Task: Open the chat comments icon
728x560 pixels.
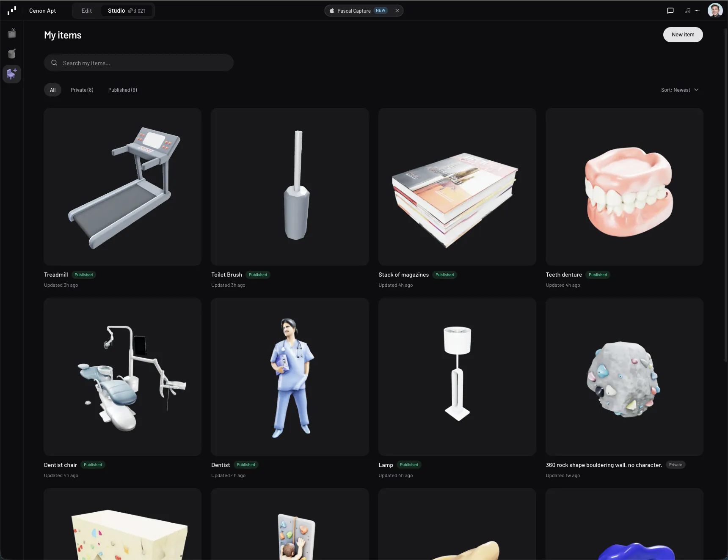Action: click(670, 11)
